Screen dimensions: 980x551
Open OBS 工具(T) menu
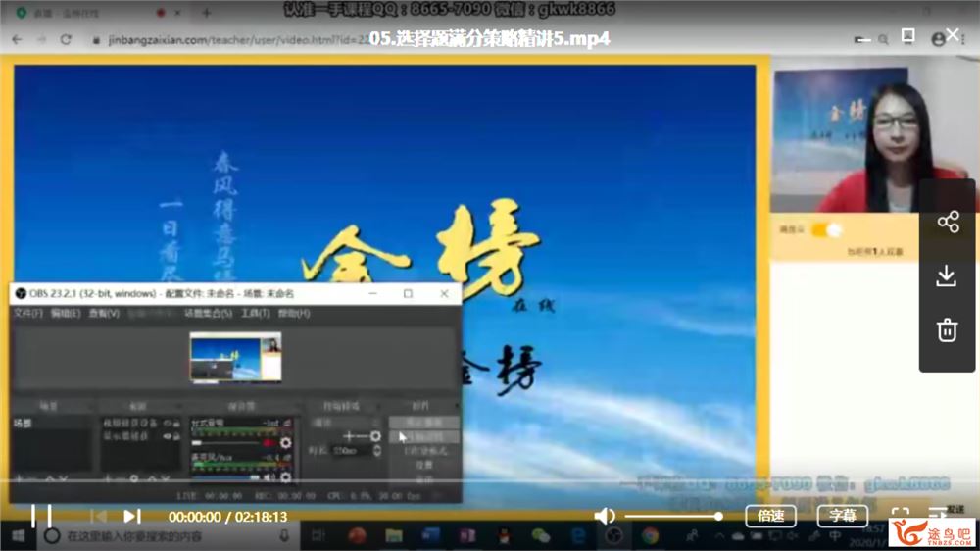click(x=255, y=313)
